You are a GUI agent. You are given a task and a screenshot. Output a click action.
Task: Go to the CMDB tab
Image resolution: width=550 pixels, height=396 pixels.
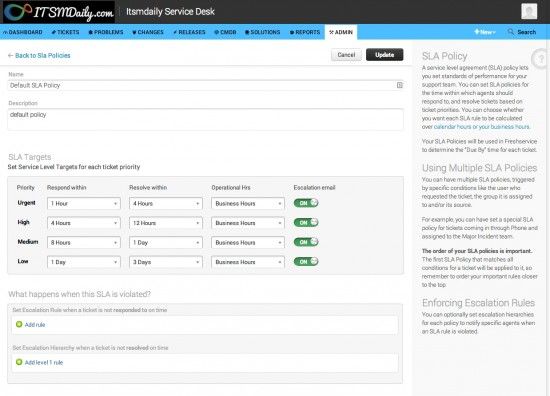[225, 32]
